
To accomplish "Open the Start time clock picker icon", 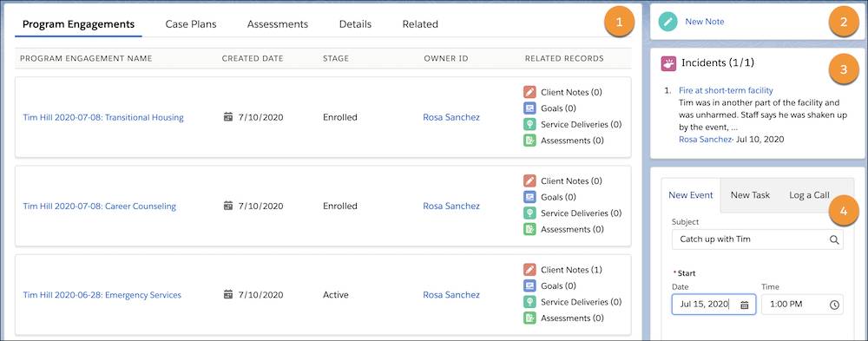I will tap(834, 305).
